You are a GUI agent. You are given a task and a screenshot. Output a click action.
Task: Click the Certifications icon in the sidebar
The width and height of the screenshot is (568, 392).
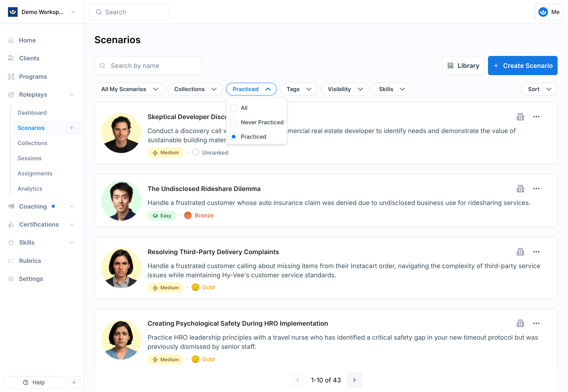coord(11,225)
